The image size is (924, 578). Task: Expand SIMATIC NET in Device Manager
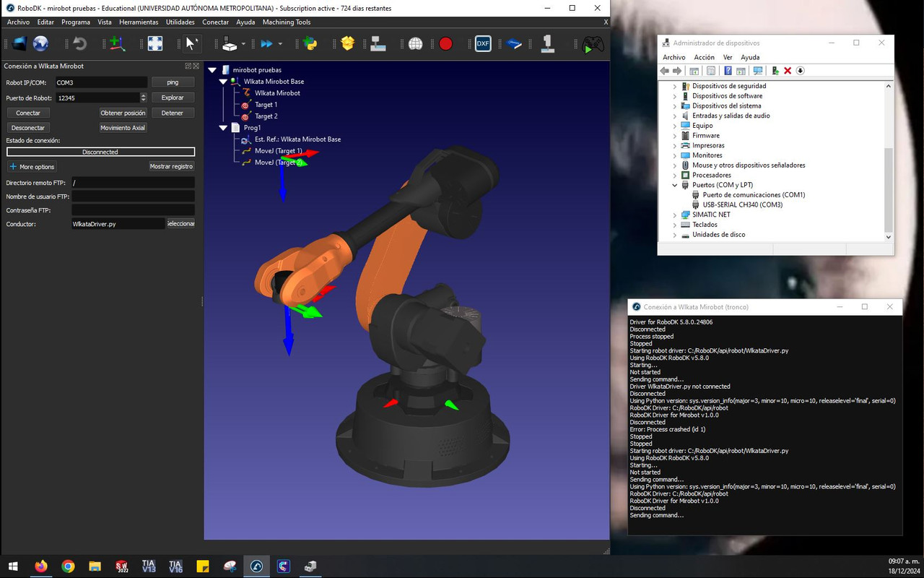pyautogui.click(x=675, y=215)
